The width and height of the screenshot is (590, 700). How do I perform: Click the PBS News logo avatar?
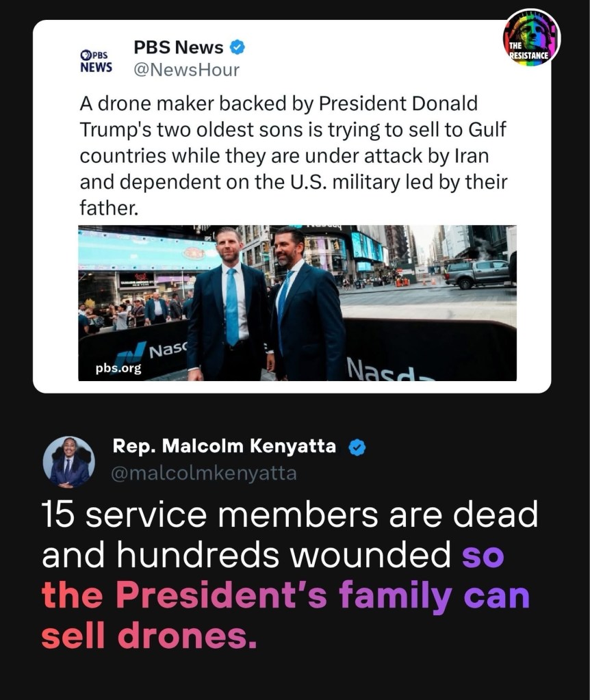coord(95,60)
